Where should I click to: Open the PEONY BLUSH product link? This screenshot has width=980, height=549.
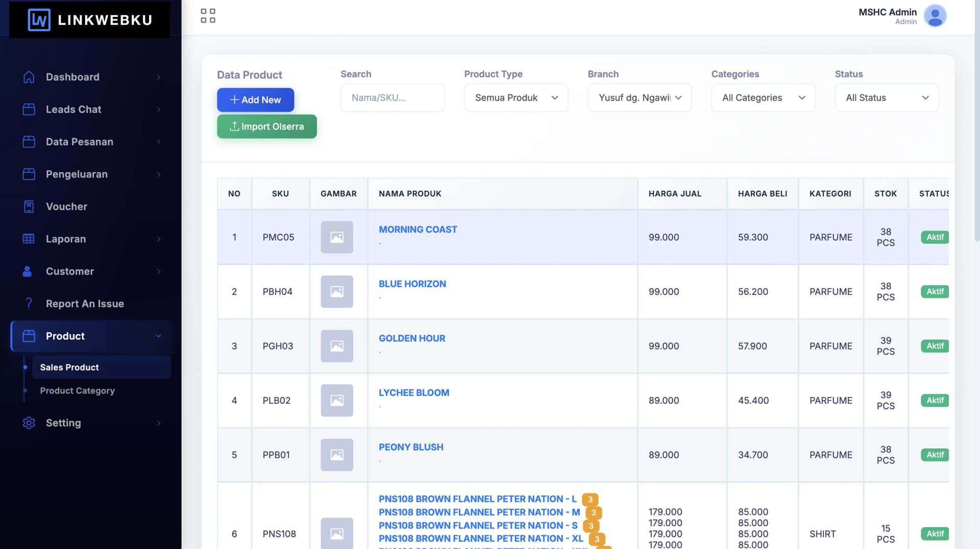[411, 447]
